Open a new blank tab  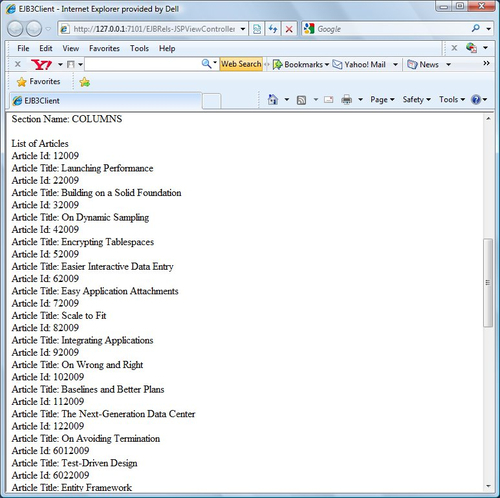211,101
